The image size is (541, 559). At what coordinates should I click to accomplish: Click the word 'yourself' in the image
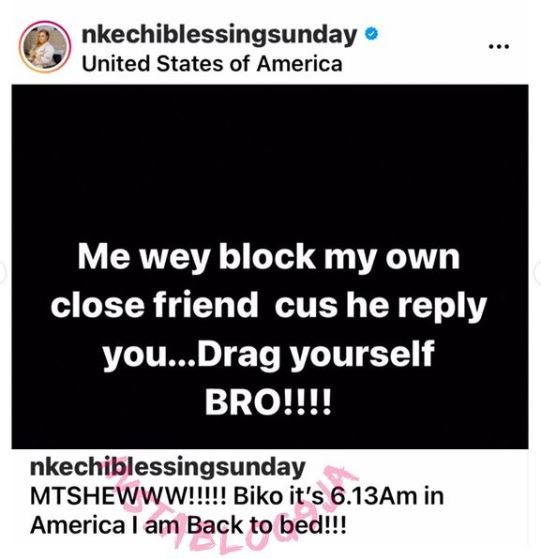(363, 356)
